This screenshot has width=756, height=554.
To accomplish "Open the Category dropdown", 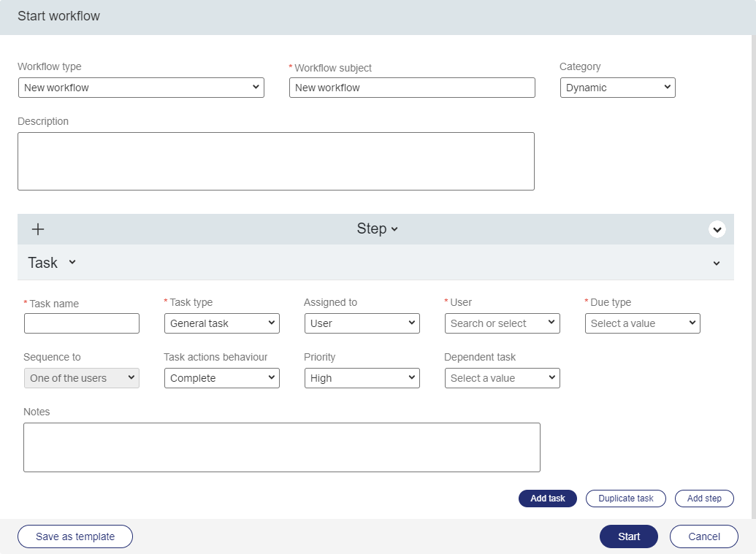I will (617, 88).
